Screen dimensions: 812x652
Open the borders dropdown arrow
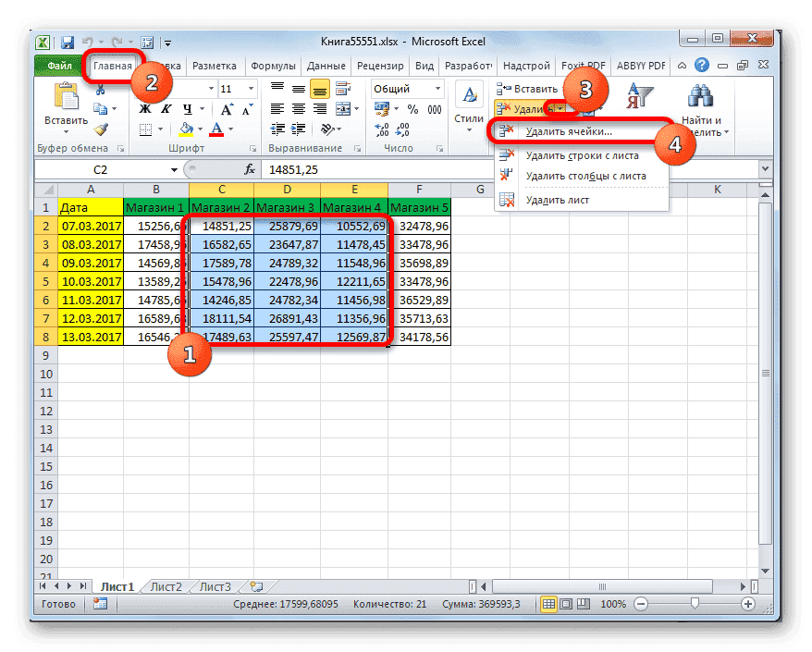click(x=161, y=128)
